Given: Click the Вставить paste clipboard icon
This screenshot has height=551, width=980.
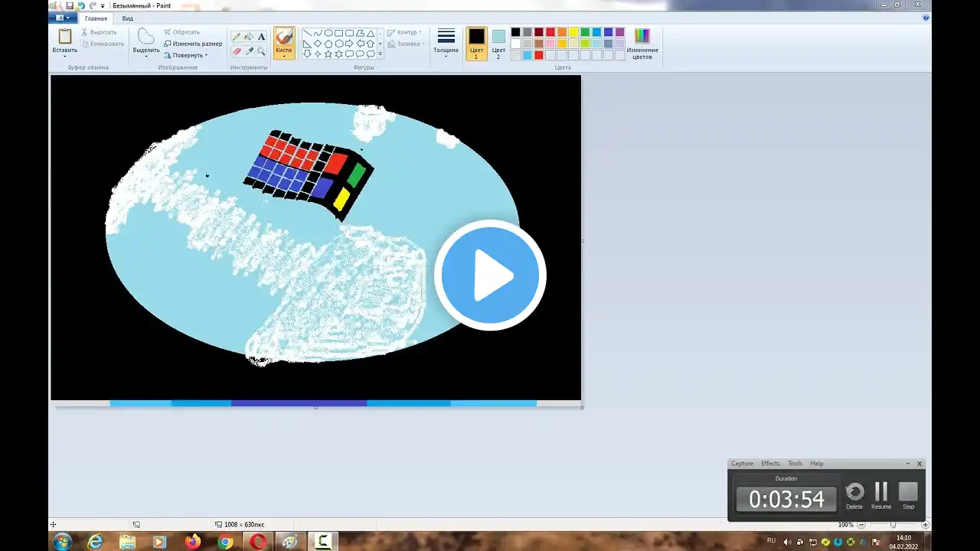Looking at the screenshot, I should [65, 37].
